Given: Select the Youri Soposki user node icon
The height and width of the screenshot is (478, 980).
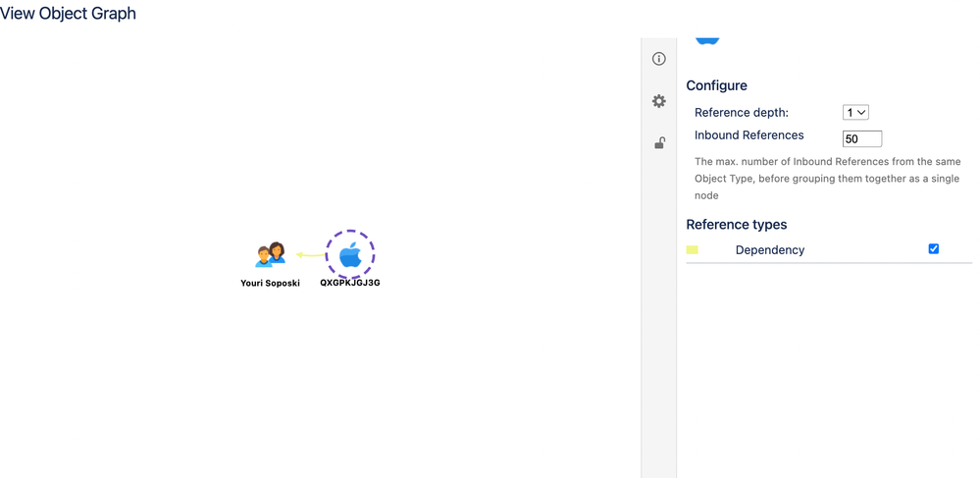Looking at the screenshot, I should [x=271, y=254].
